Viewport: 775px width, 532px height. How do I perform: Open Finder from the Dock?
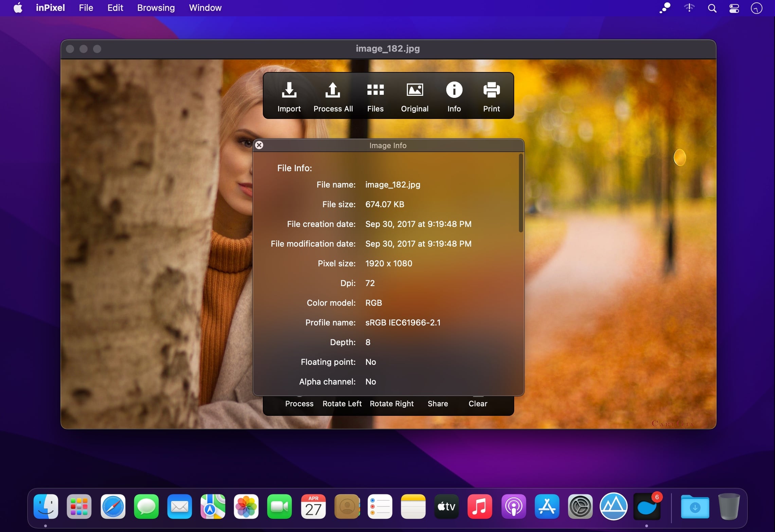(x=46, y=507)
